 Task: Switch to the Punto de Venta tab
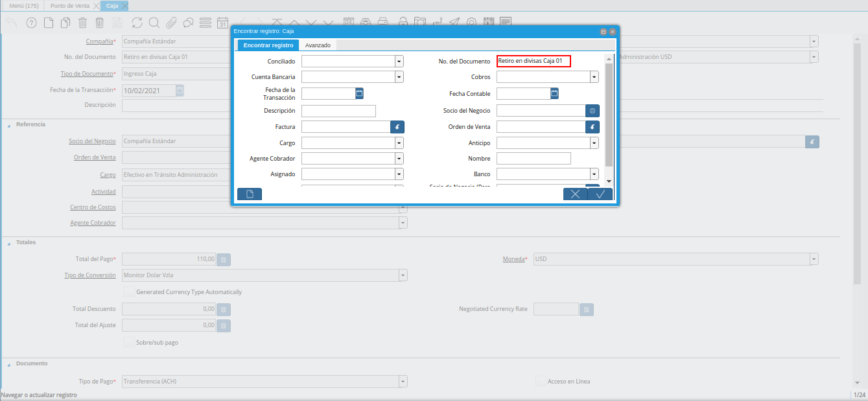(x=70, y=6)
